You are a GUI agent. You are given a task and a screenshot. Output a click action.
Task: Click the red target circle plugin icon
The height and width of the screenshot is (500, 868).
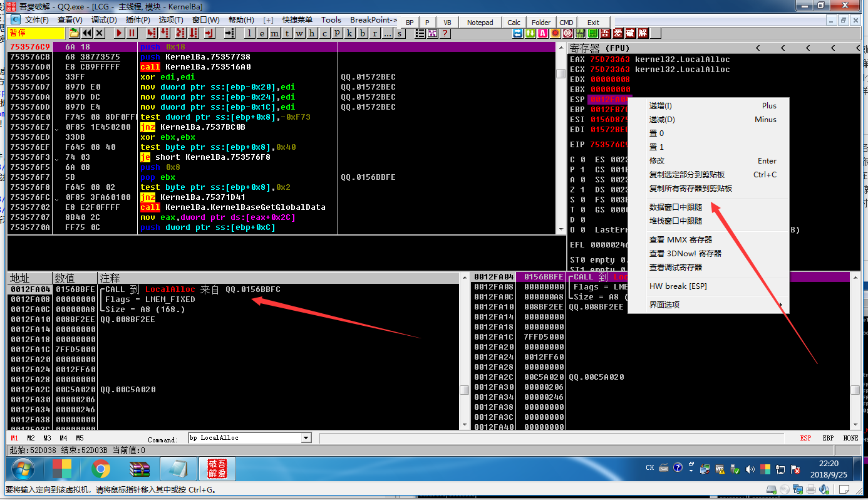(x=568, y=33)
